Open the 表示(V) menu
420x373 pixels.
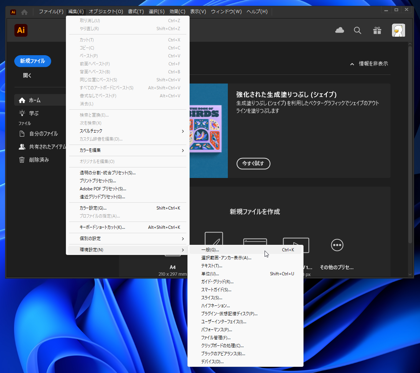pos(198,12)
